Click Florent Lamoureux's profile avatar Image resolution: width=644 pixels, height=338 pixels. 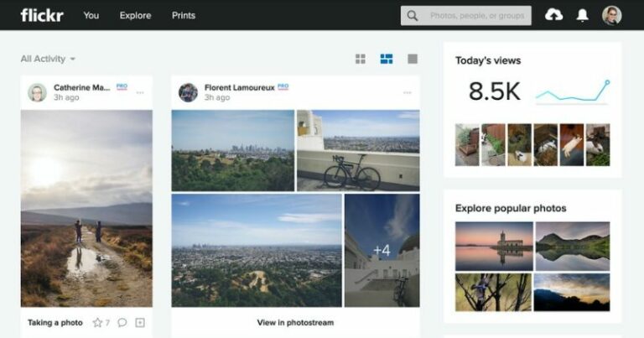[188, 92]
